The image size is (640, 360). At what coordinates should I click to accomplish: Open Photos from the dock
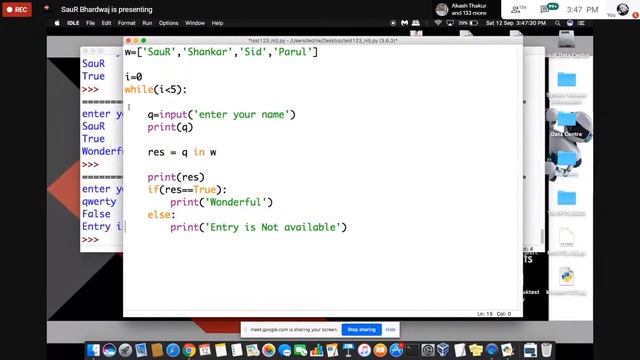pos(269,350)
